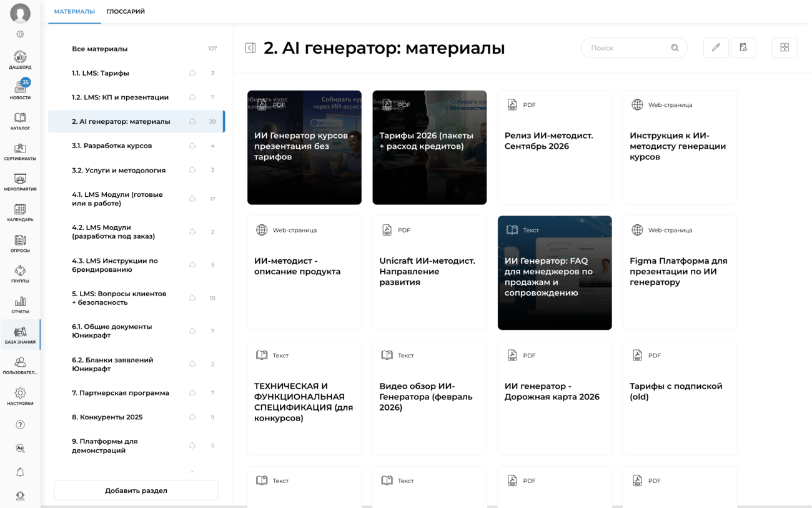Click the magnifier icon in search
The image size is (812, 508).
[x=675, y=48]
